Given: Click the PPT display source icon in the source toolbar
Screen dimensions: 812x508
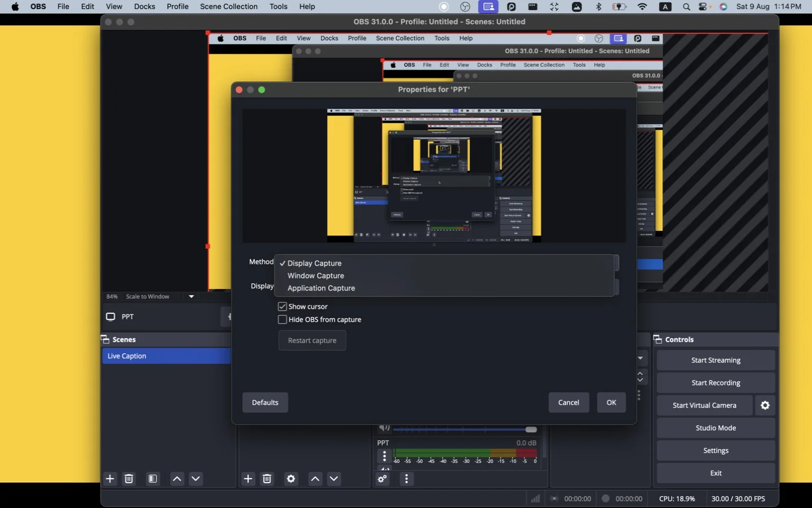Looking at the screenshot, I should [111, 317].
